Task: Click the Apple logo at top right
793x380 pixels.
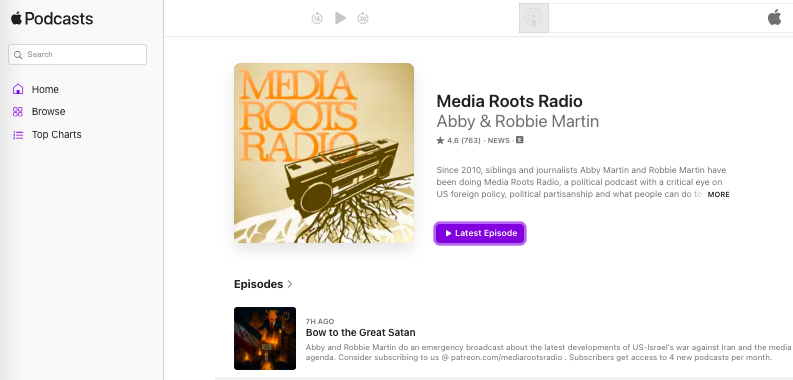Action: point(774,17)
